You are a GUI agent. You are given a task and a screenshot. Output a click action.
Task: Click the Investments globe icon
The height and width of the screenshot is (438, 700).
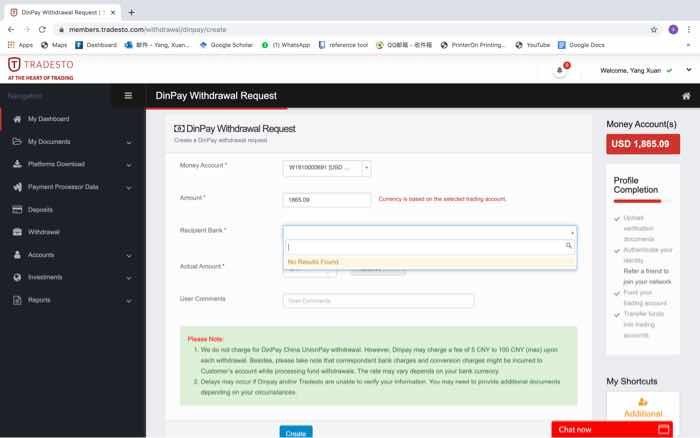[17, 277]
